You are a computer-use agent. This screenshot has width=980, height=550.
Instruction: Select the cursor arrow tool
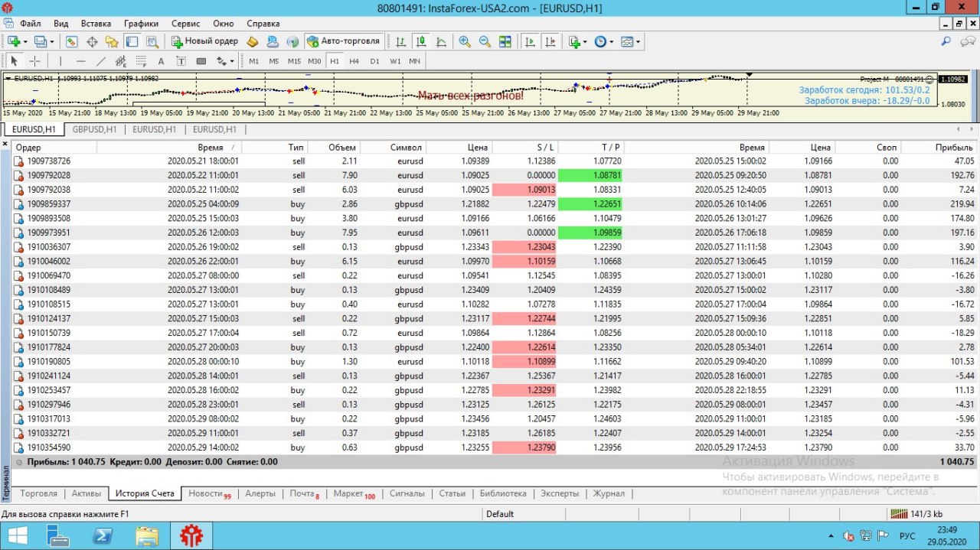pos(14,61)
